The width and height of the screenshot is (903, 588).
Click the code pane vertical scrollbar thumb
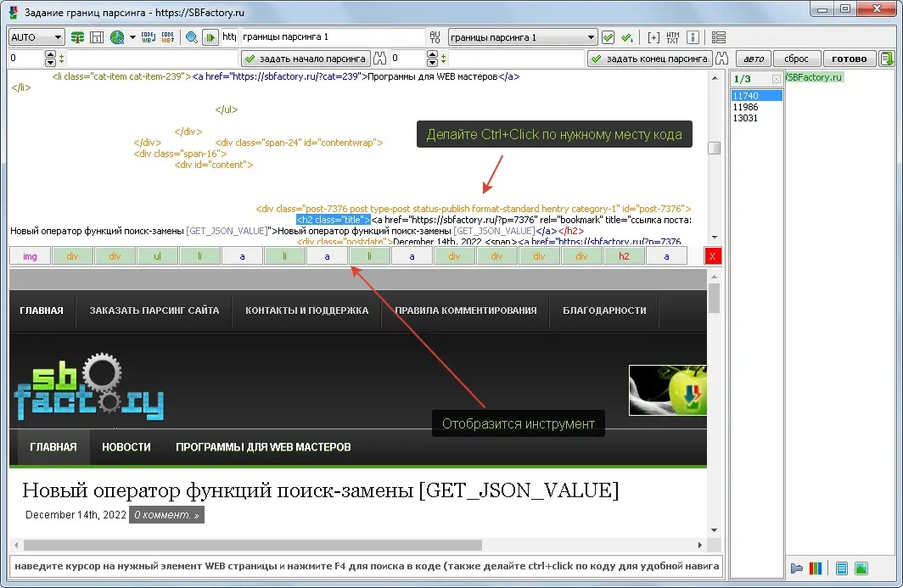pos(714,148)
